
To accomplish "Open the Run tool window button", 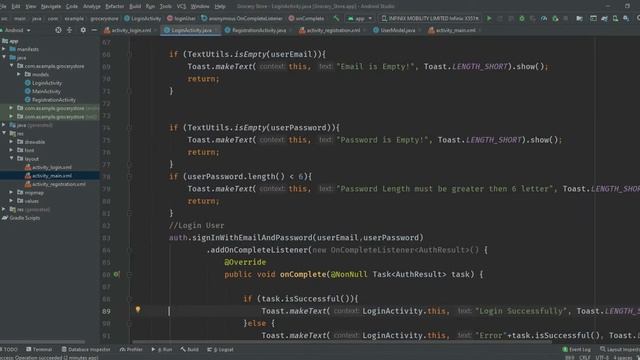I will pos(162,349).
